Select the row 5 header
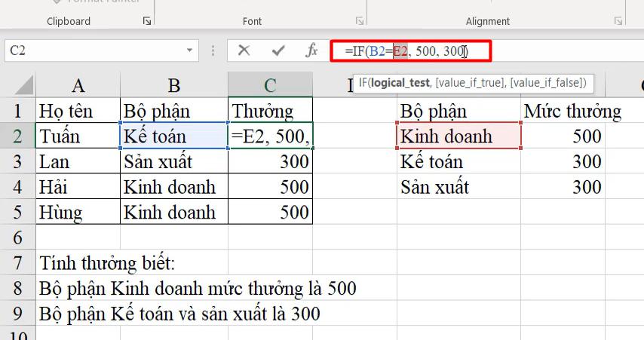The width and height of the screenshot is (644, 340). [17, 213]
